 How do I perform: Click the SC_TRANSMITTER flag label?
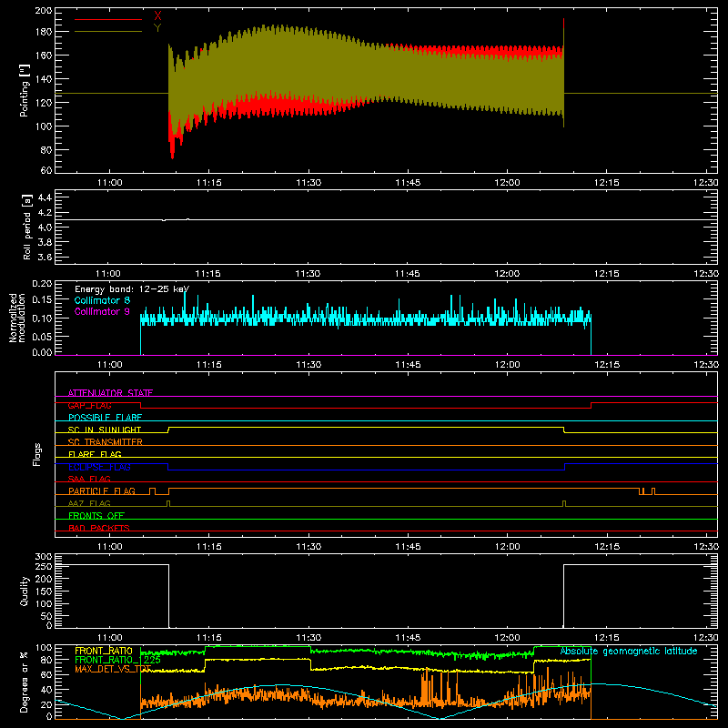tap(105, 442)
